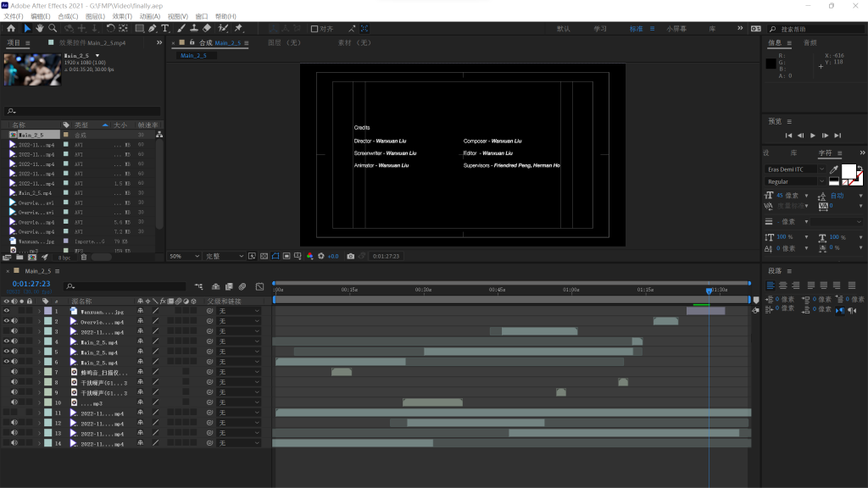868x488 pixels.
Task: Hide video of layer 1 Wanxuan jpg
Action: (7, 311)
